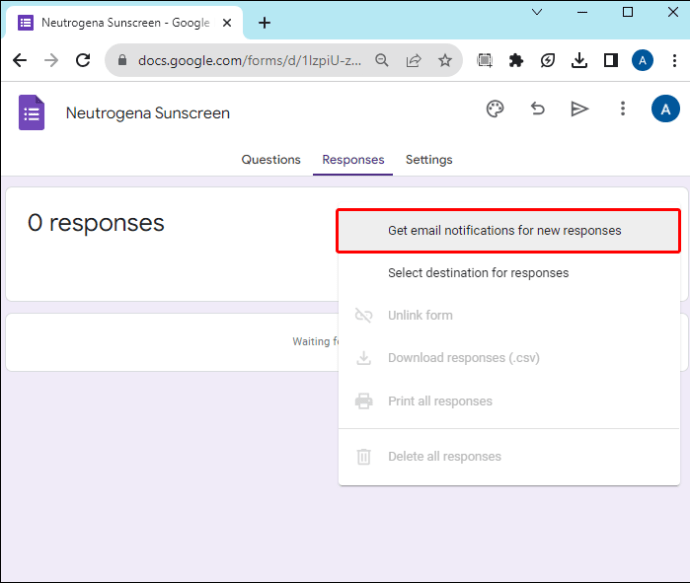The height and width of the screenshot is (583, 690).
Task: Click Print all responses menu entry
Action: [x=509, y=401]
